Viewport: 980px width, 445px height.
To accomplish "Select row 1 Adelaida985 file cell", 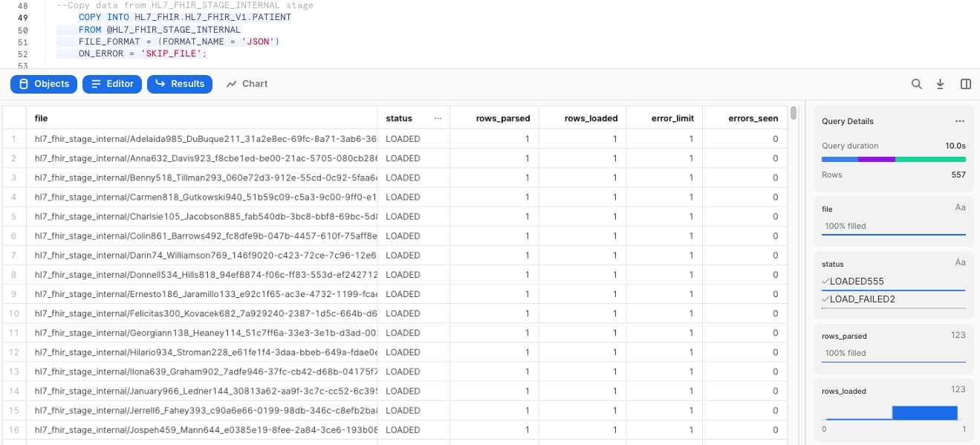I will 205,139.
